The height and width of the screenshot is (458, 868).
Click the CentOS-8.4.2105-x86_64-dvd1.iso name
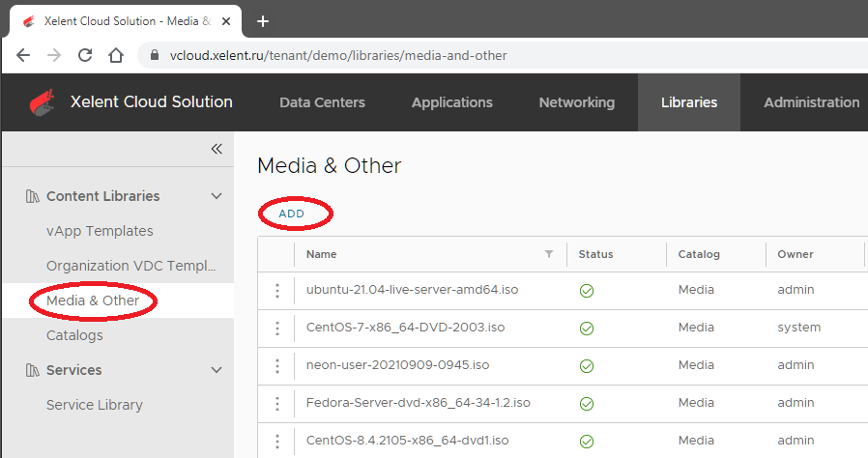408,440
